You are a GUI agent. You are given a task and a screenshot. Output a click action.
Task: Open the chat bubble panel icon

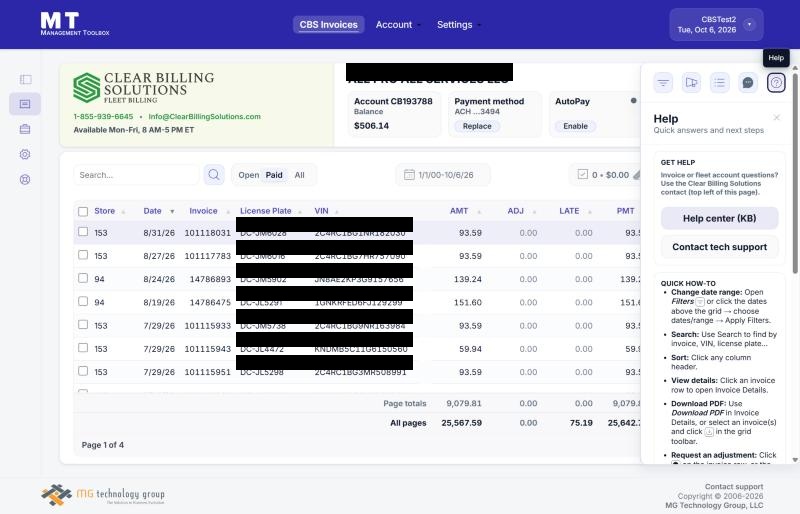point(747,83)
